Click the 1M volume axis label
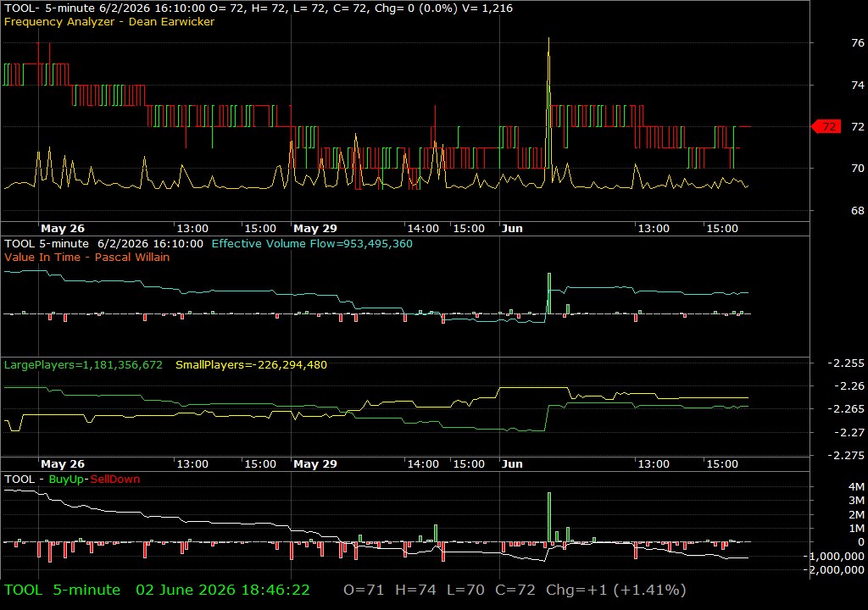The height and width of the screenshot is (610, 868). pos(856,528)
